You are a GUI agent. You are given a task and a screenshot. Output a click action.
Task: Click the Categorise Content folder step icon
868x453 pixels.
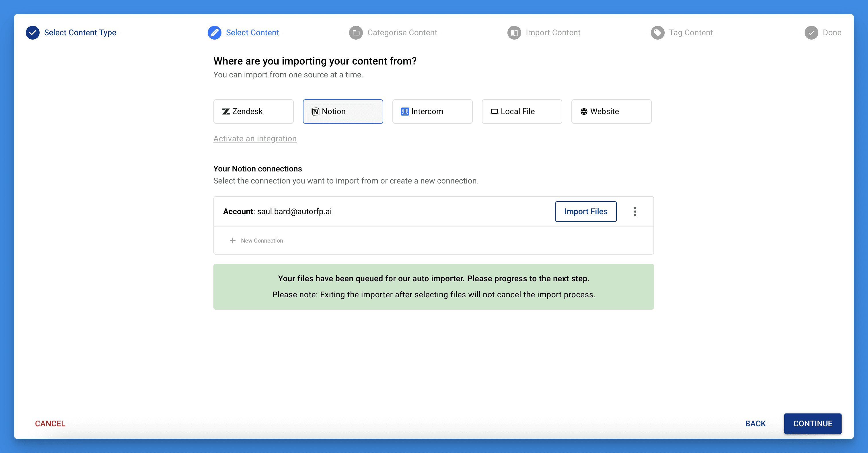356,33
